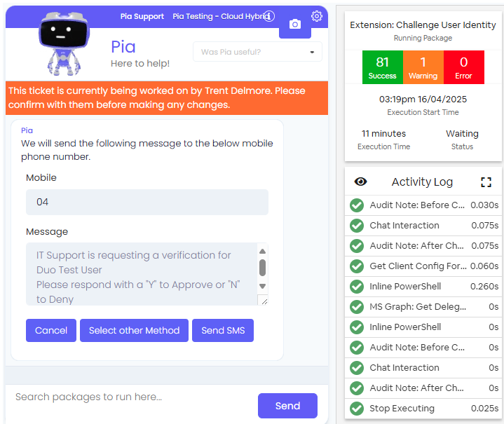Open the 'Was Pia useful?' dropdown
Image resolution: width=504 pixels, height=424 pixels.
257,52
